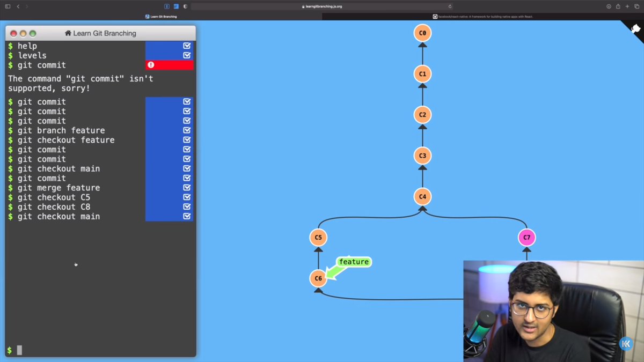
Task: Click check mark beside git merge feature
Action: pos(187,188)
